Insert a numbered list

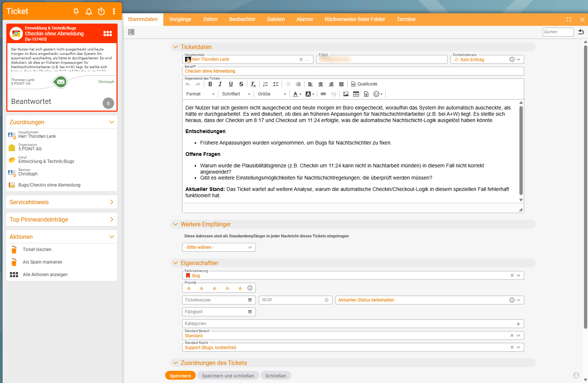point(265,84)
